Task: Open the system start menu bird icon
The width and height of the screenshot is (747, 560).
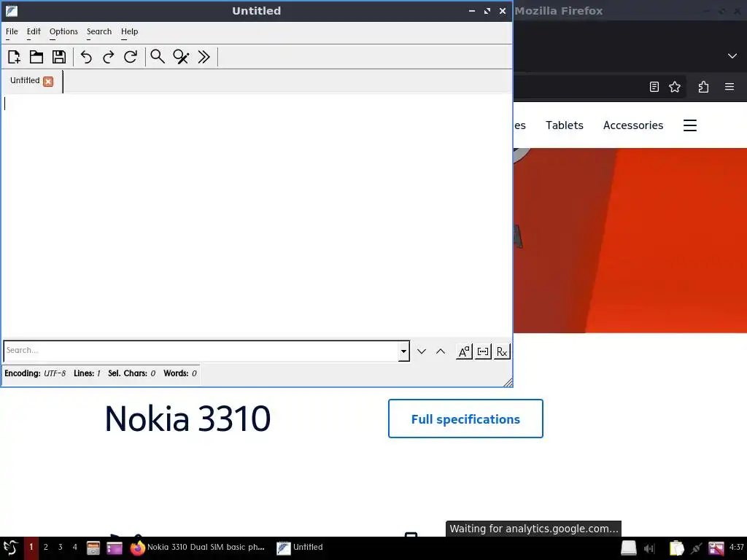Action: click(x=10, y=548)
